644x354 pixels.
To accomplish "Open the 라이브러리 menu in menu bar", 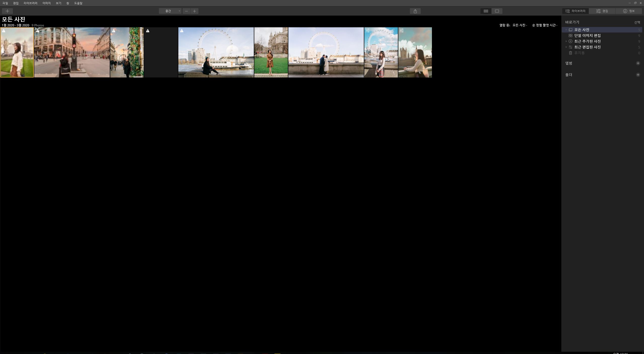I will coord(30,3).
